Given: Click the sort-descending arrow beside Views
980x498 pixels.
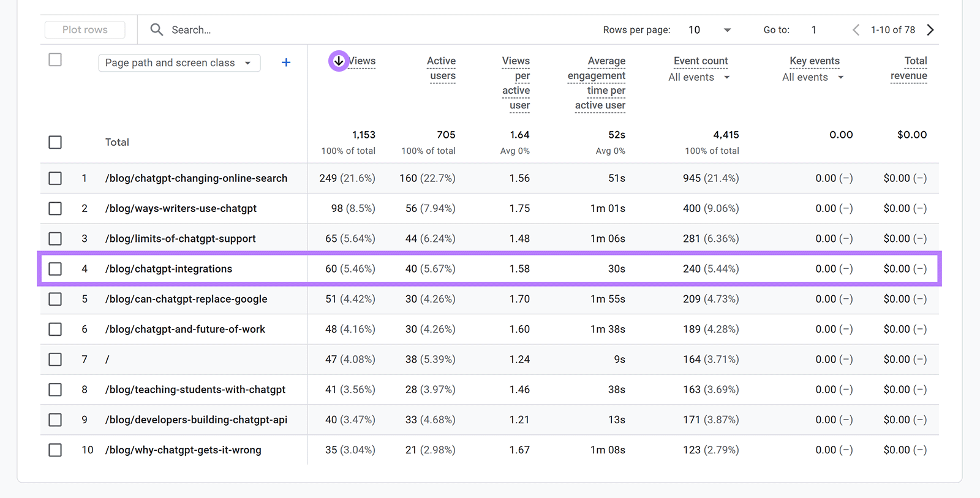Looking at the screenshot, I should point(339,61).
